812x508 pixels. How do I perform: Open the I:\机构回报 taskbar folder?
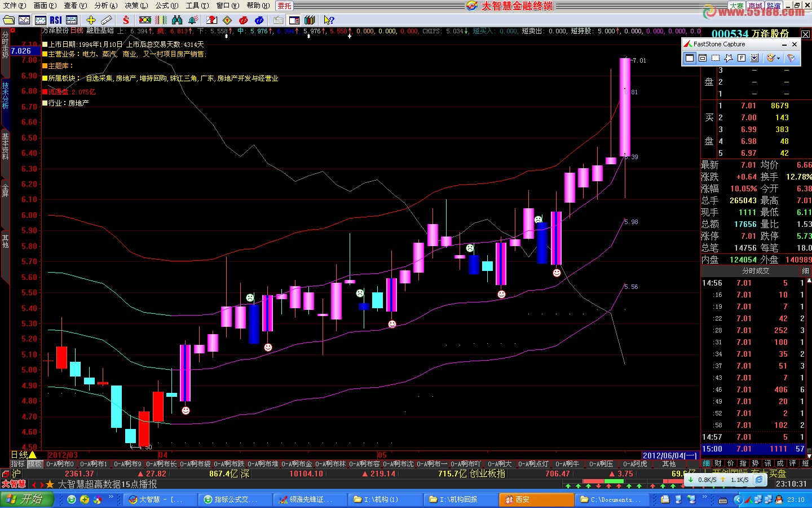click(461, 500)
